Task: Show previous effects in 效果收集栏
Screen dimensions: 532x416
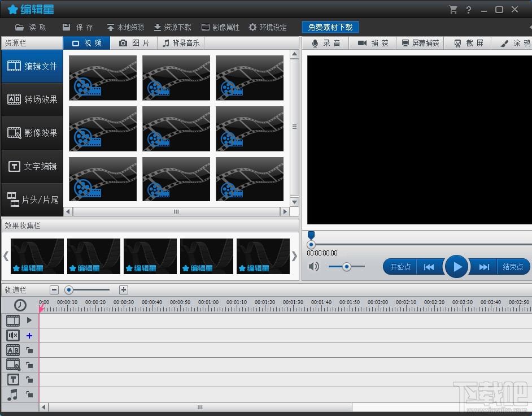Action: tap(6, 256)
